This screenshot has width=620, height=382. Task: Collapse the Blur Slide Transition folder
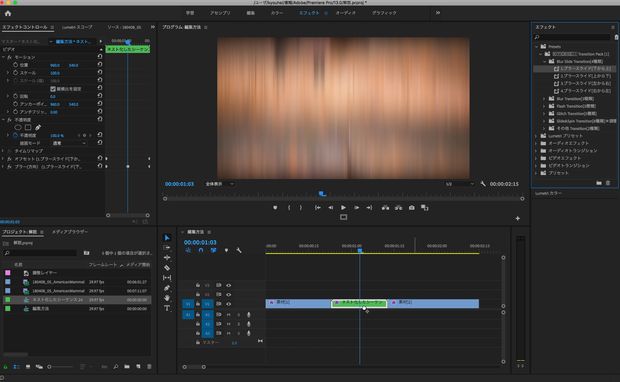click(x=544, y=61)
